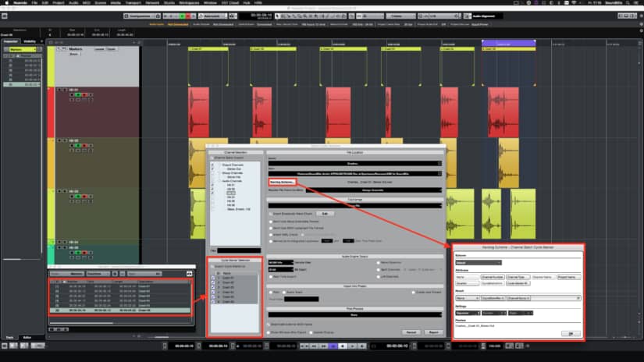Click the Name field in File Location section
This screenshot has width=644, height=362.
(x=355, y=163)
